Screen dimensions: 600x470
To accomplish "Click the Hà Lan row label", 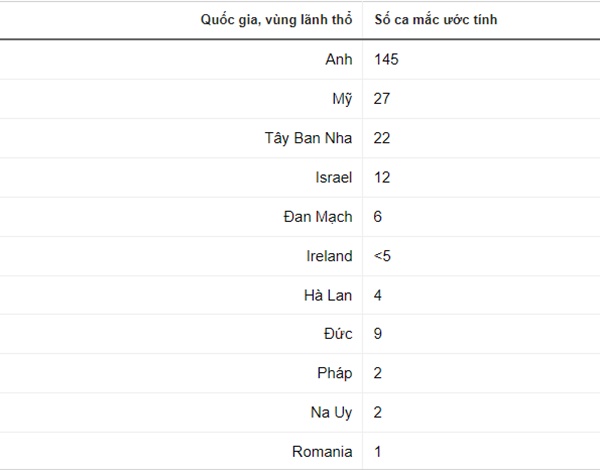I will click(326, 295).
